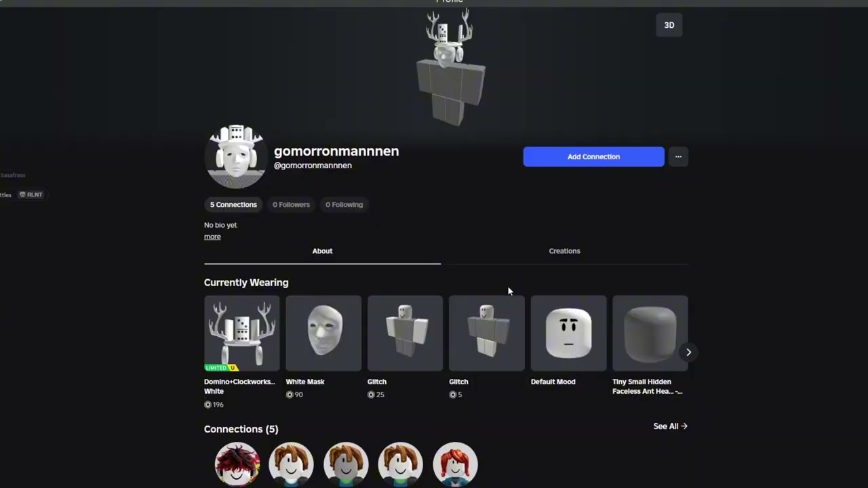Click the No bio yet text
This screenshot has height=488, width=868.
[220, 225]
